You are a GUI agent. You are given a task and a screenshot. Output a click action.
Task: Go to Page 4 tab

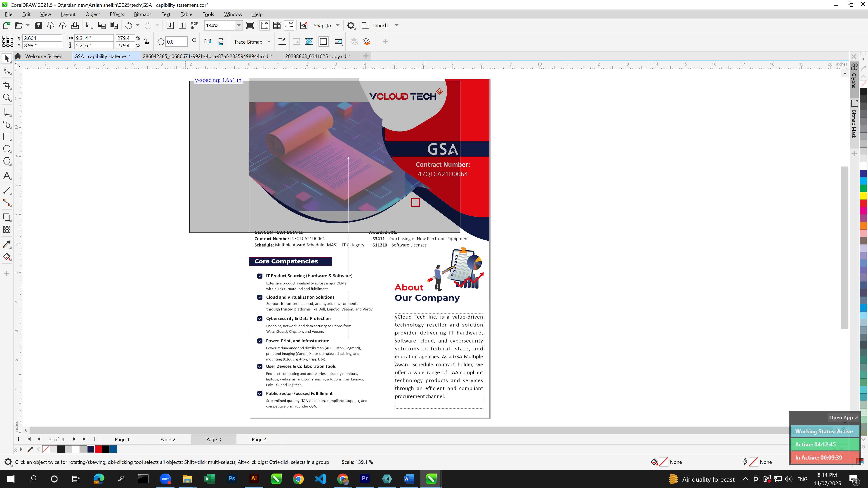[259, 439]
